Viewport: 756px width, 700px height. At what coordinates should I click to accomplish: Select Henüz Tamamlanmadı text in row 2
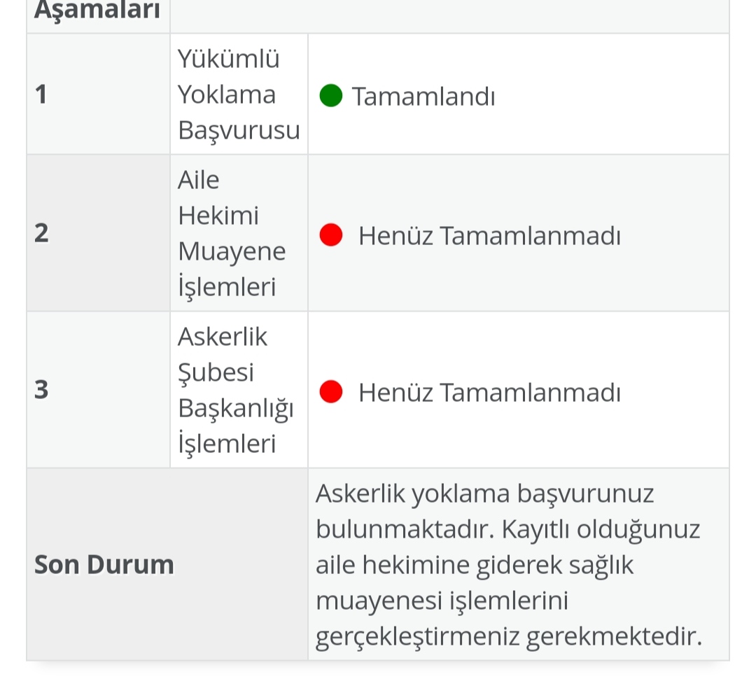coord(489,236)
